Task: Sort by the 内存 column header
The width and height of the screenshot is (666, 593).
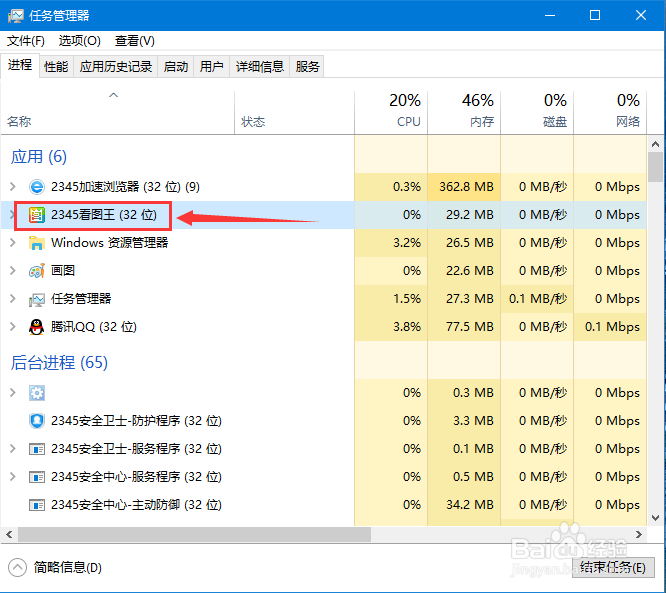Action: point(464,113)
